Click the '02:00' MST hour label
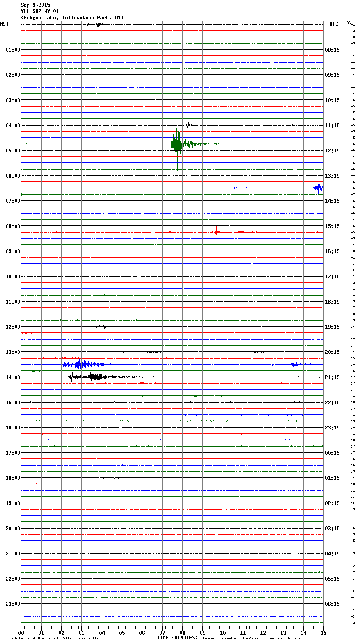Image resolution: width=357 pixels, height=644 pixels. pyautogui.click(x=13, y=75)
